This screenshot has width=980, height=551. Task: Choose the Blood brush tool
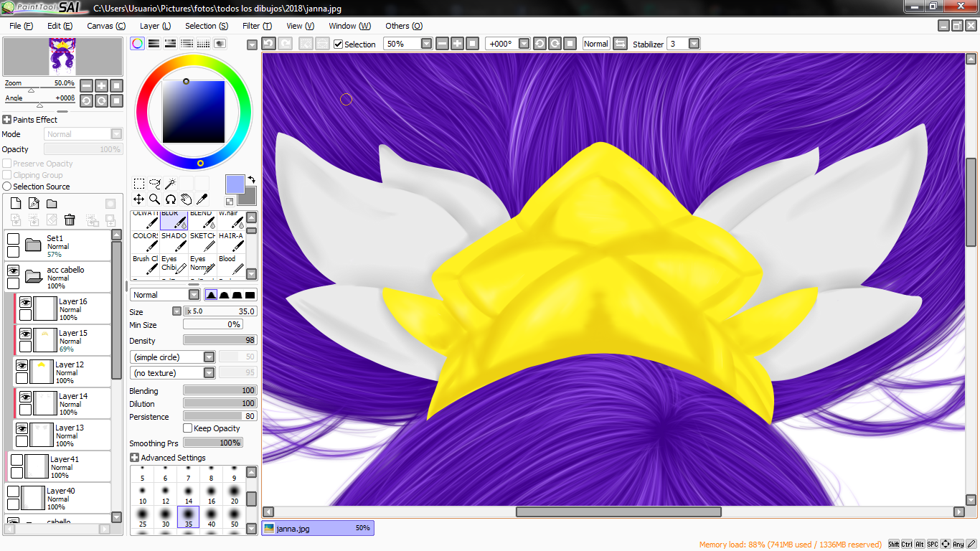(x=231, y=264)
